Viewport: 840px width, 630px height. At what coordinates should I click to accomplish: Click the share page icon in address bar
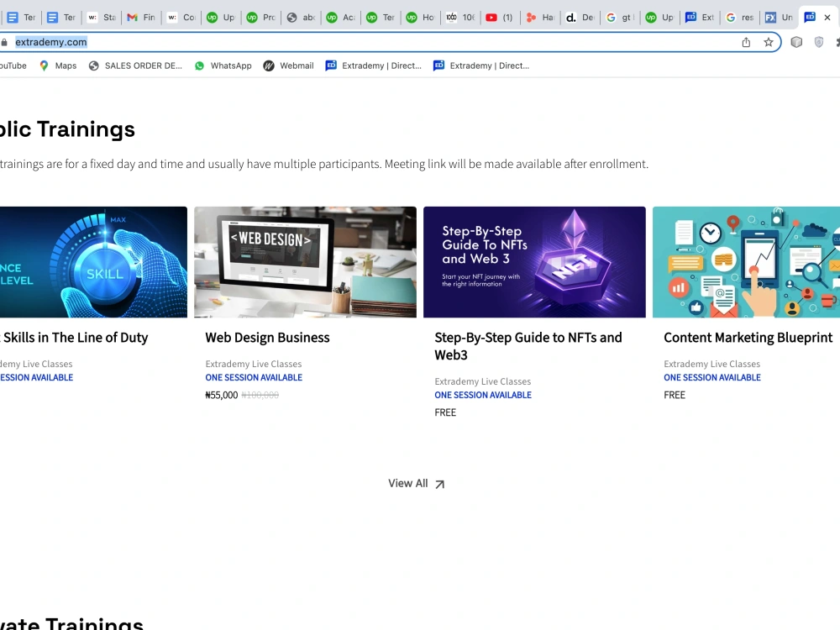pos(746,42)
